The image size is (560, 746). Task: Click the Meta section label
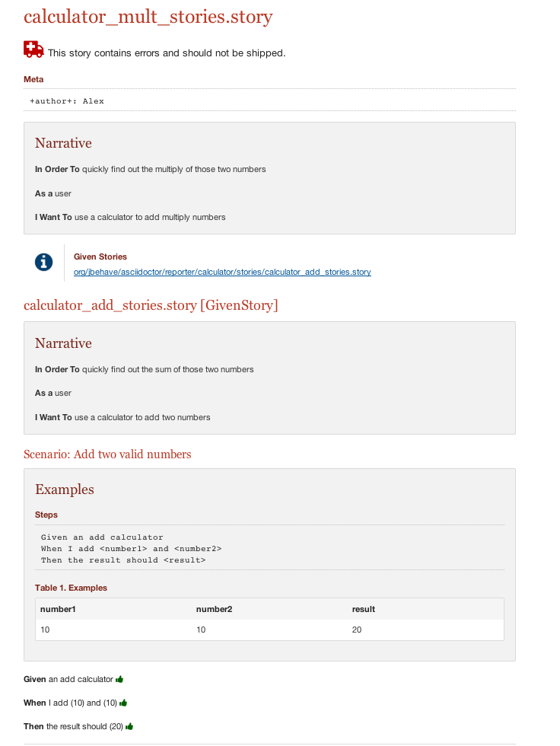click(33, 79)
